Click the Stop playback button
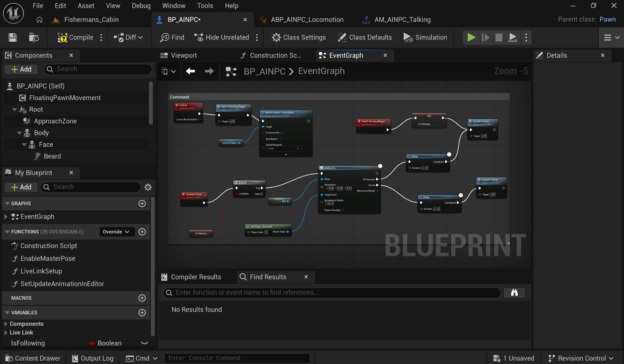Screen dimensions: 624x364 (x=499, y=37)
